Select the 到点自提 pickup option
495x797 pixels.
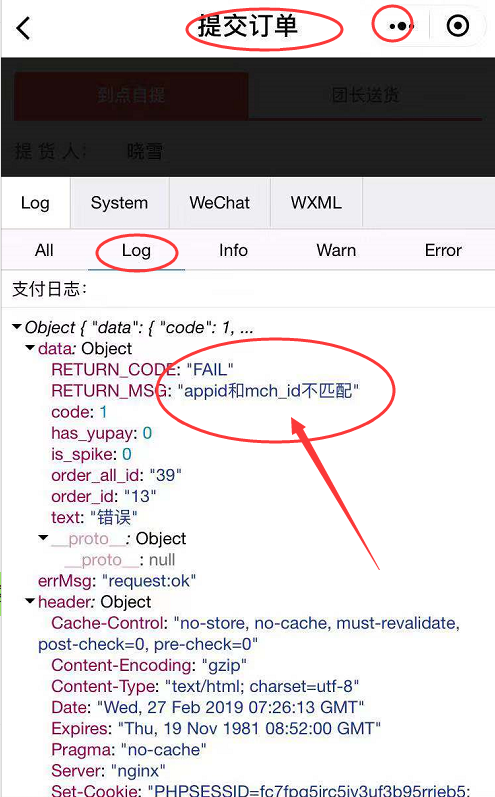click(131, 95)
